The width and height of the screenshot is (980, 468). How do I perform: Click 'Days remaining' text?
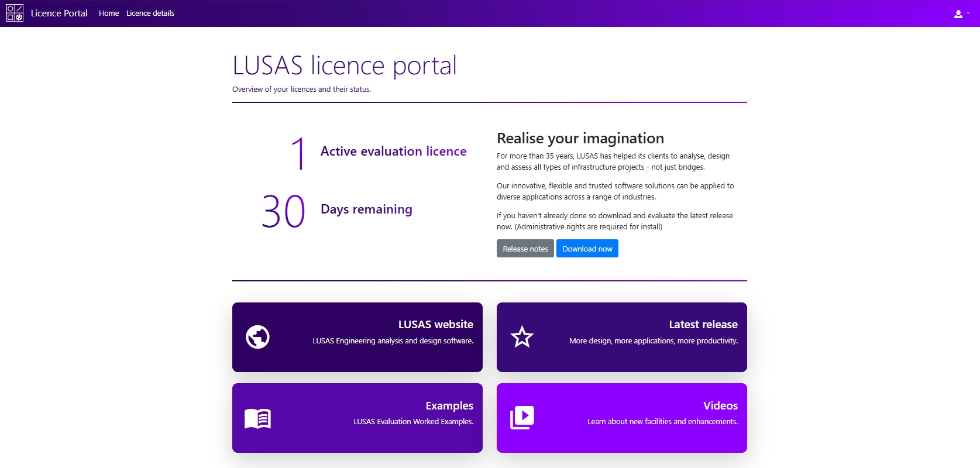(x=366, y=209)
